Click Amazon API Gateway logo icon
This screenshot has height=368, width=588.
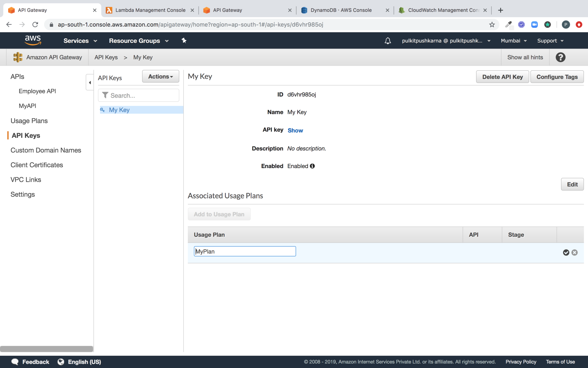pos(18,57)
